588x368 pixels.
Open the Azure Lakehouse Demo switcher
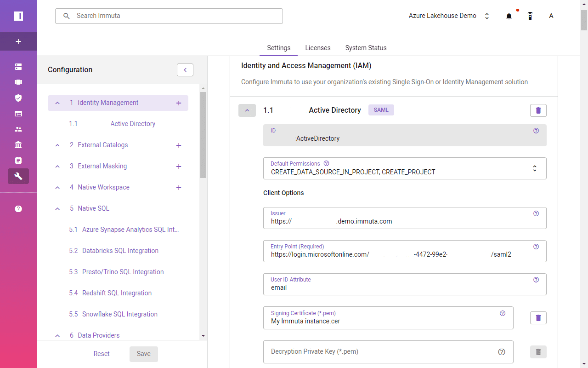(x=449, y=16)
